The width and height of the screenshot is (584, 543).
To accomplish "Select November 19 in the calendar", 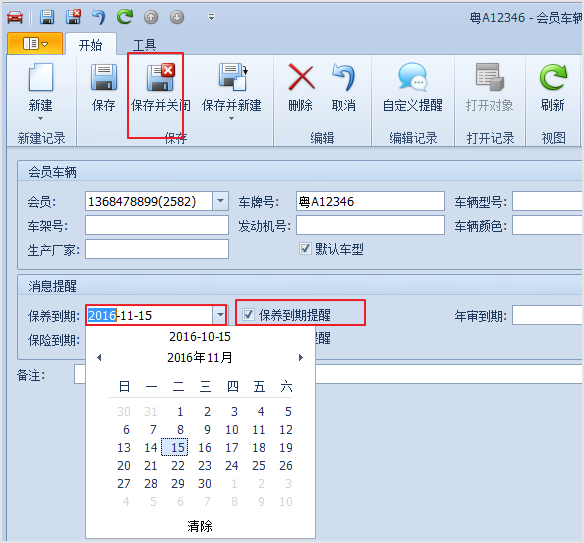I will [x=286, y=447].
